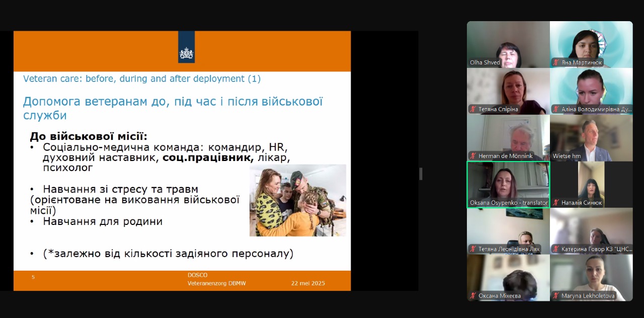Click the family photo on the slide

[x=298, y=199]
